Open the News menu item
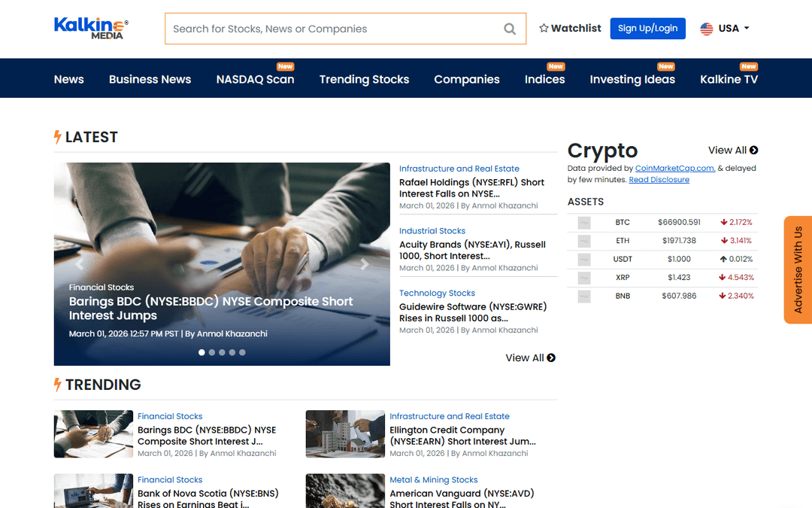The height and width of the screenshot is (508, 812). (69, 79)
